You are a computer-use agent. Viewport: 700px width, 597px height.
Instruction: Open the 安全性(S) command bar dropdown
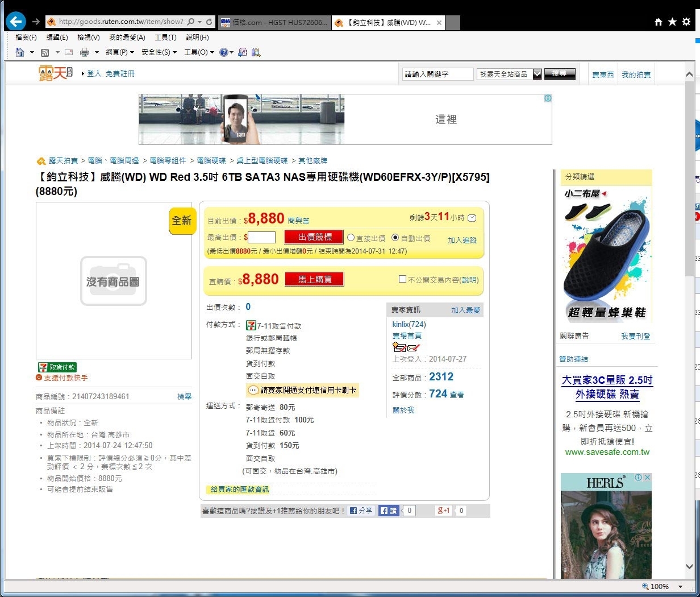click(159, 52)
